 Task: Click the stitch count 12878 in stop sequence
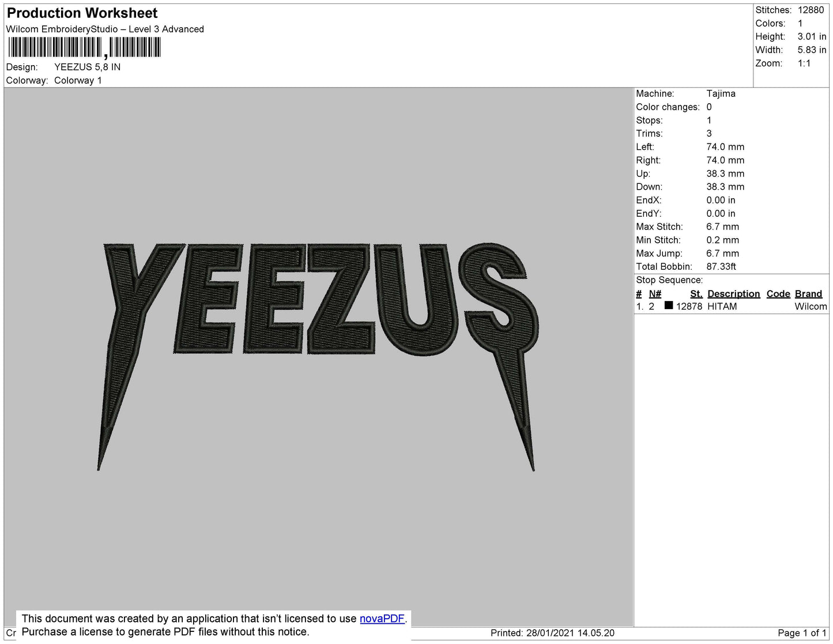[x=689, y=306]
